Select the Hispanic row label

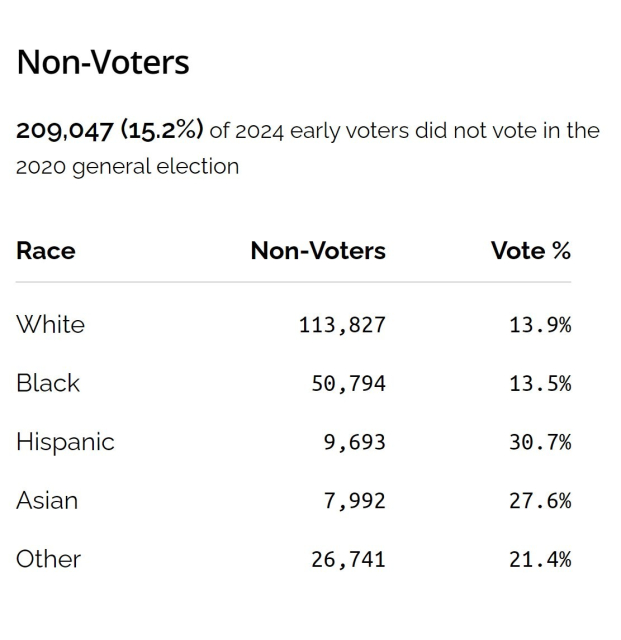(x=65, y=442)
